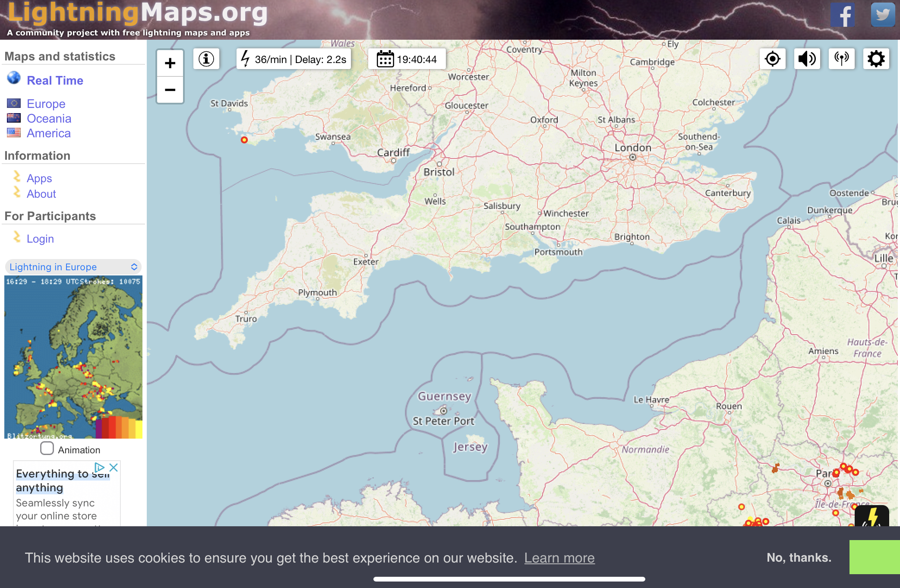The width and height of the screenshot is (900, 588).
Task: Click the black lightning app badge icon
Action: (x=872, y=516)
